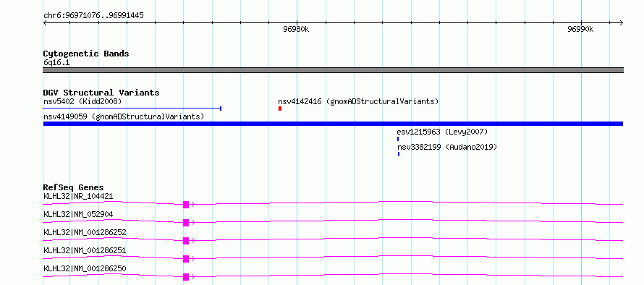Click the KLHL32 NM_001286250 exon box
Image resolution: width=644 pixels, height=285 pixels.
click(186, 277)
